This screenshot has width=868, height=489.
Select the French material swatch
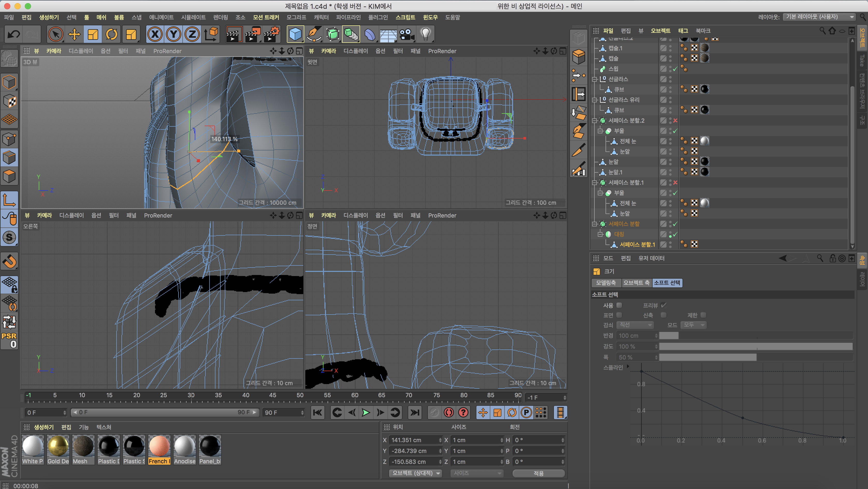coord(159,449)
